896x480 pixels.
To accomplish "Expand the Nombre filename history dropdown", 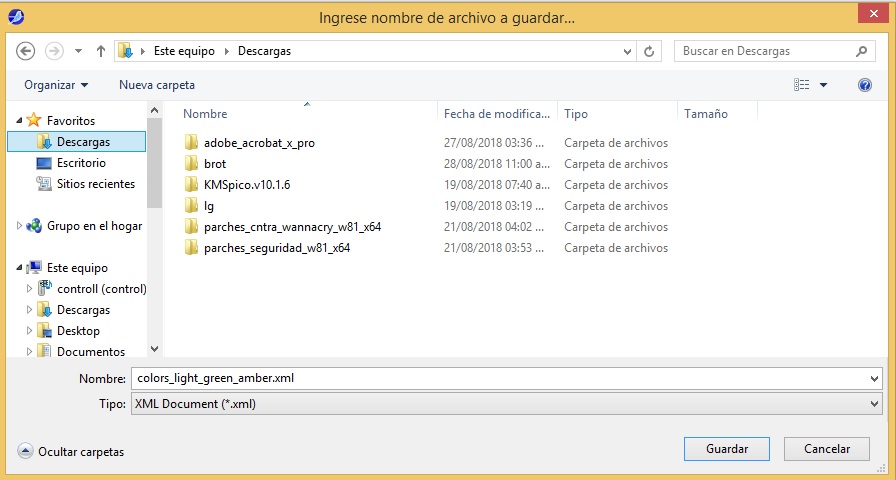I will coord(875,379).
